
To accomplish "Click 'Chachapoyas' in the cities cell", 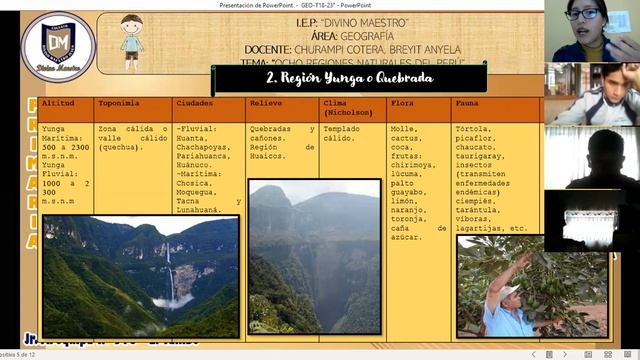I will (x=203, y=147).
